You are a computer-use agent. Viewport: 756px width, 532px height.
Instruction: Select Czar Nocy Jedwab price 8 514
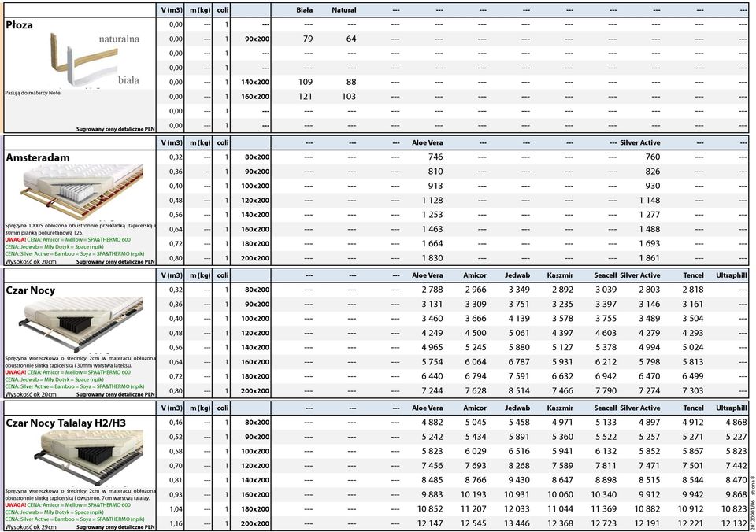(519, 391)
